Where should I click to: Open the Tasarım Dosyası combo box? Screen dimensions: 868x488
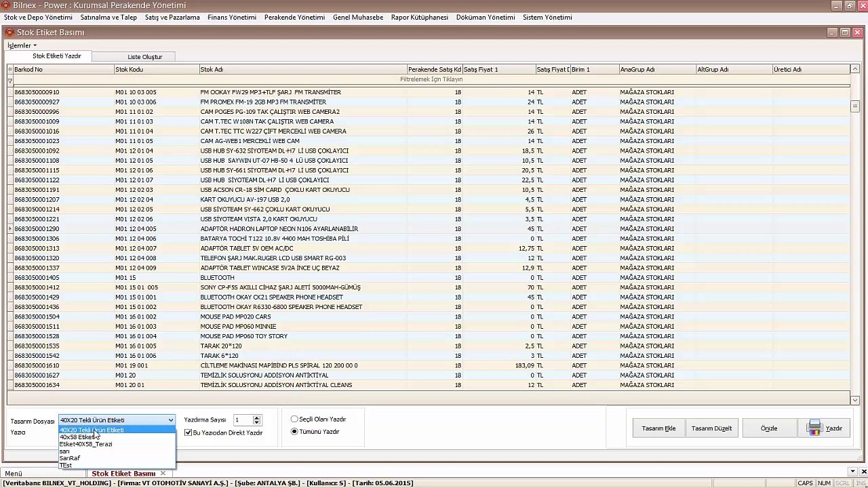tap(117, 420)
